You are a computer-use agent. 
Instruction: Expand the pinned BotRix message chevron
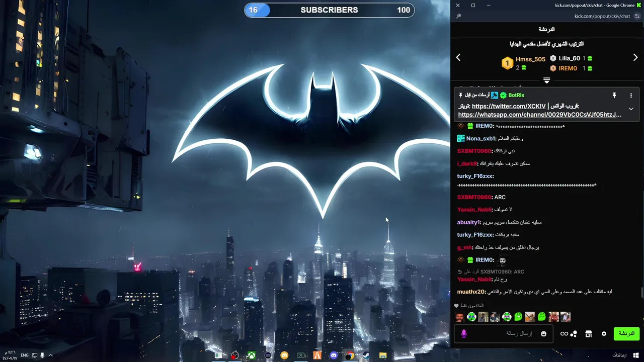click(x=631, y=109)
